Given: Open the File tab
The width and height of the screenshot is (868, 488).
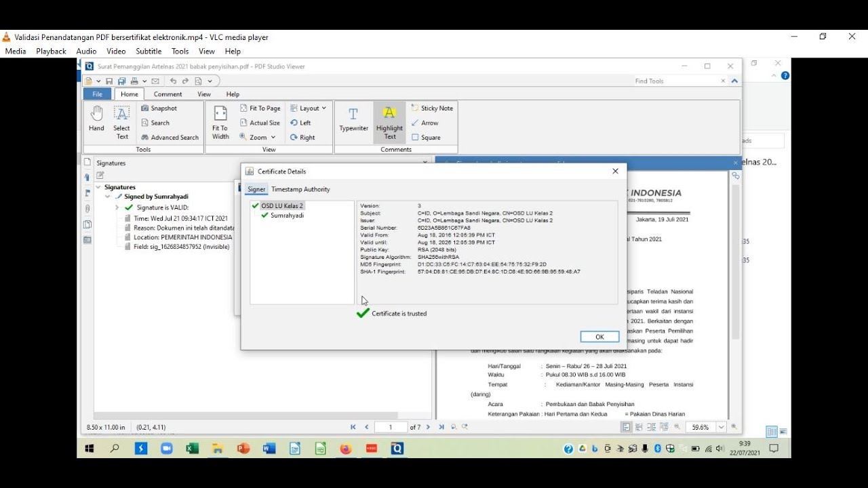Looking at the screenshot, I should (98, 94).
